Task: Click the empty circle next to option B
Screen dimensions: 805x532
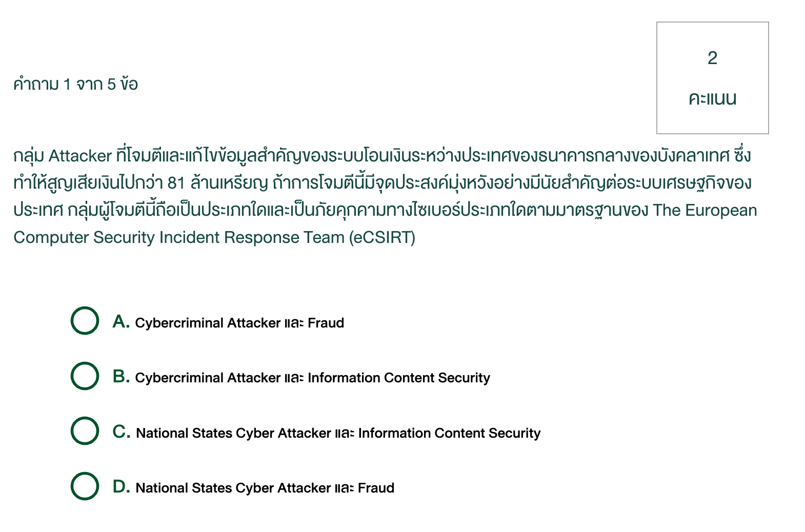Action: (x=85, y=377)
